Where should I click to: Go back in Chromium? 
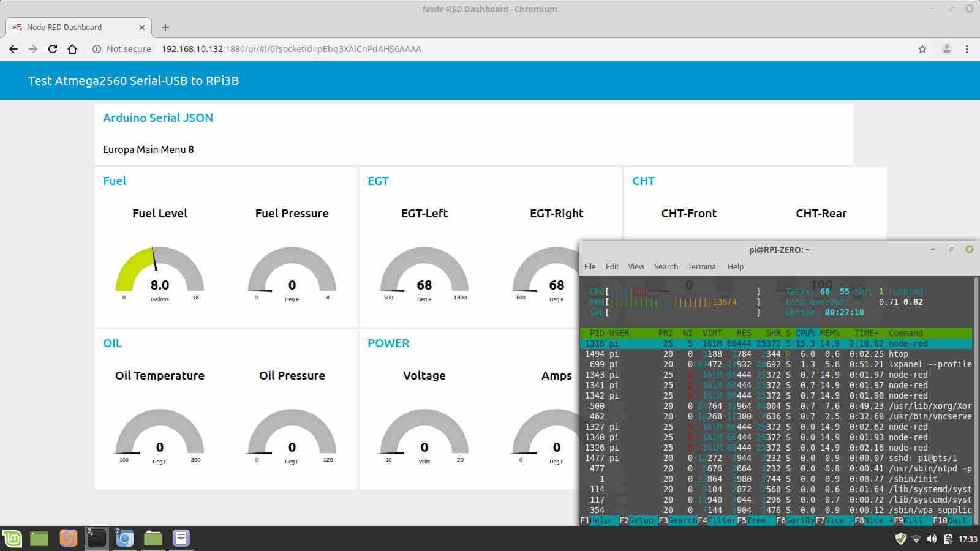pyautogui.click(x=13, y=49)
